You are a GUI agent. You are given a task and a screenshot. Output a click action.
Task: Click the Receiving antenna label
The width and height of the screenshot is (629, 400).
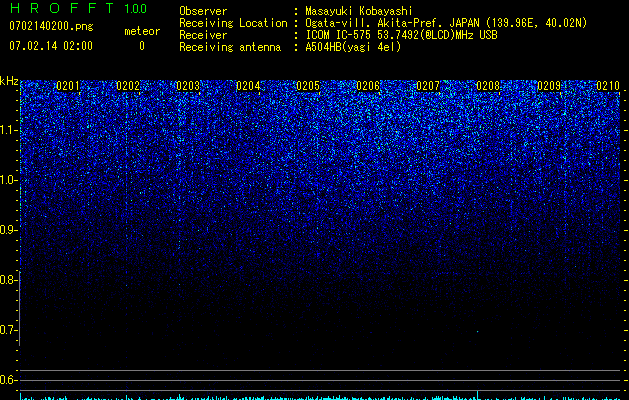tap(230, 47)
